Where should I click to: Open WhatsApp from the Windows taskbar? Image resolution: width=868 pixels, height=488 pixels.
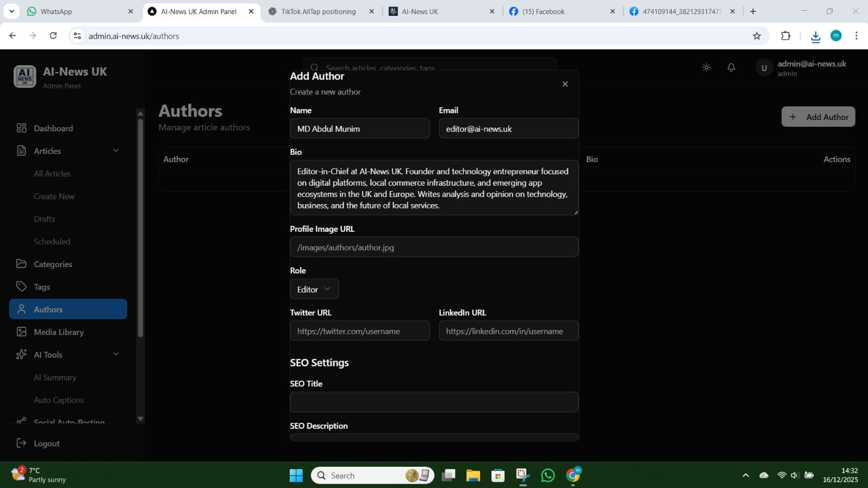(548, 476)
